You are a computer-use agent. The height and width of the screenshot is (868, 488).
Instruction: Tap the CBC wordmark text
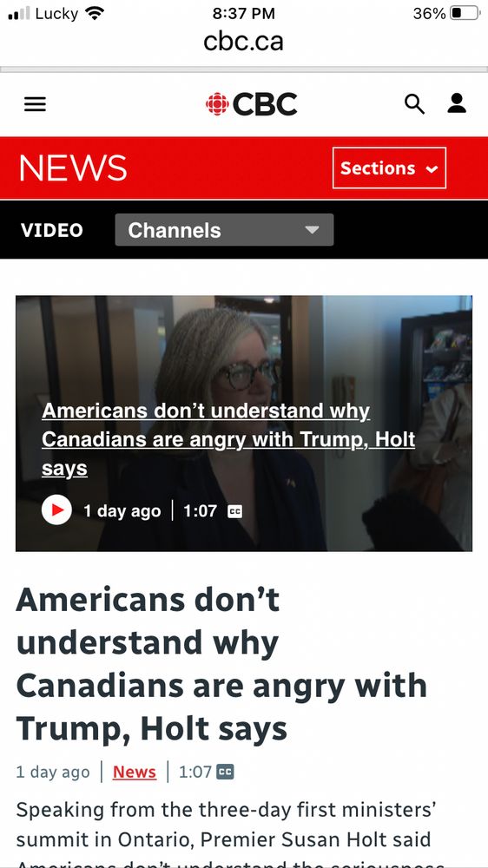265,104
